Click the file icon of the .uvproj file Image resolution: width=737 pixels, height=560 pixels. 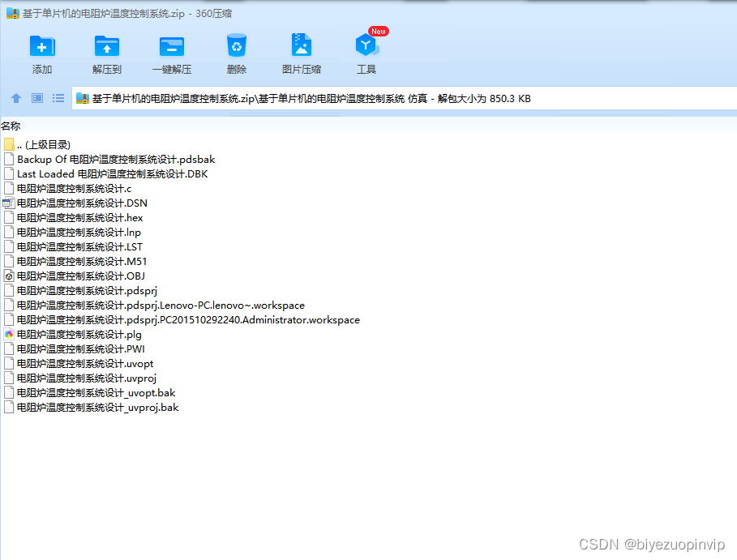click(9, 378)
